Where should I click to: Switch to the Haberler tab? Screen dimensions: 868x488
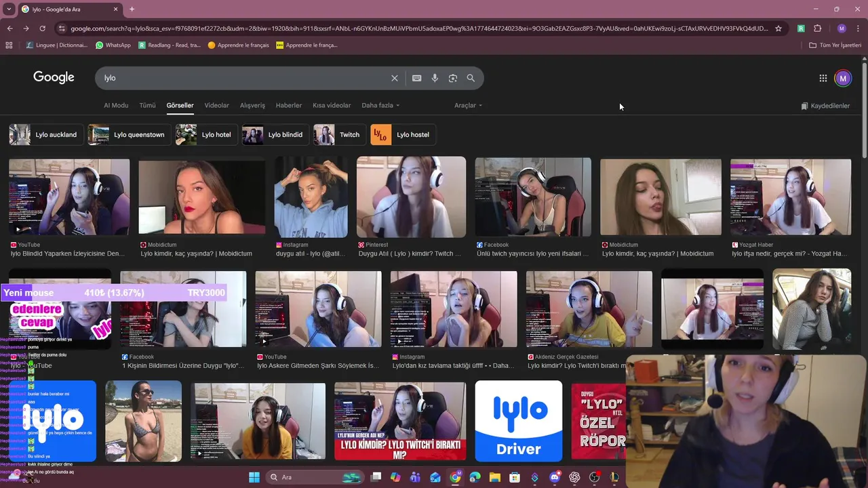click(288, 106)
